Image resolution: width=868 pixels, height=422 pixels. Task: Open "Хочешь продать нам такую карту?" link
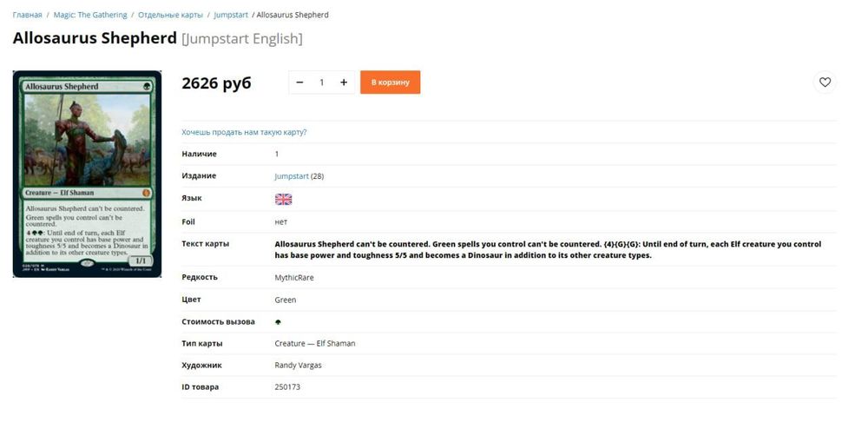(244, 132)
